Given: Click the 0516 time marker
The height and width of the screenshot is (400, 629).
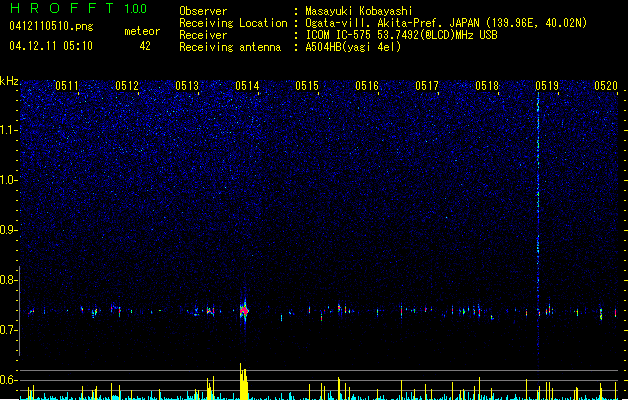Looking at the screenshot, I should click(367, 86).
